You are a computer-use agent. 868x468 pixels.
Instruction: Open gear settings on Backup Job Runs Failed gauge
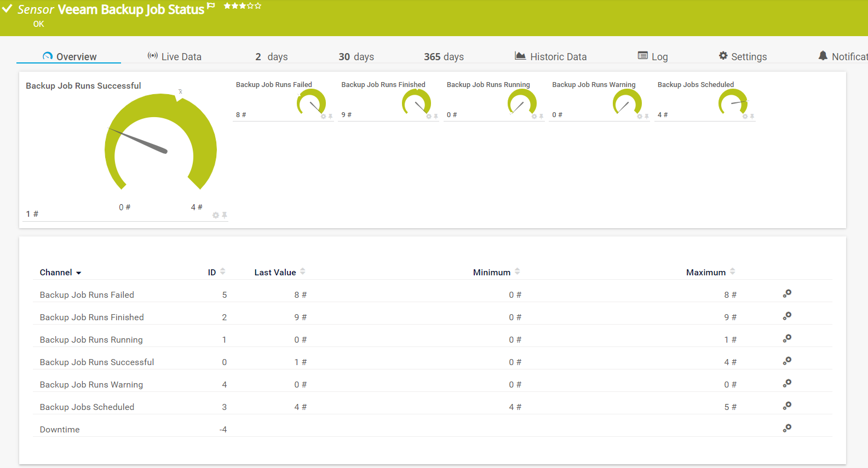point(323,117)
